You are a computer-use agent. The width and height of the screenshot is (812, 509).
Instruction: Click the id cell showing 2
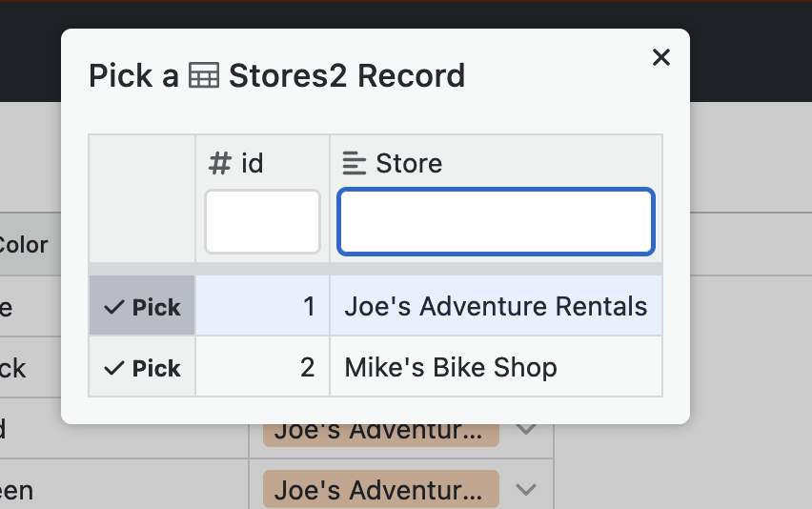pos(263,368)
